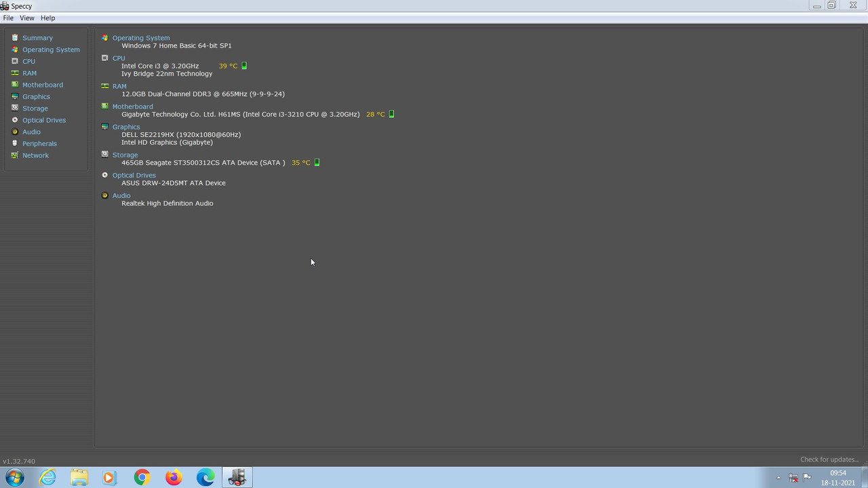Click motherboard temperature indicator next to 28 °C
Image resolution: width=868 pixels, height=488 pixels.
pyautogui.click(x=391, y=114)
